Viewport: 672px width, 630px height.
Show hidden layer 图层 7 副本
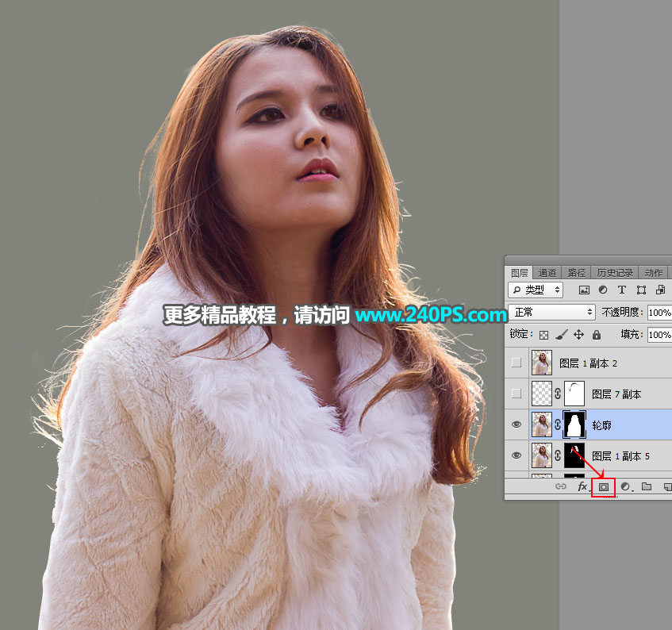[x=516, y=394]
